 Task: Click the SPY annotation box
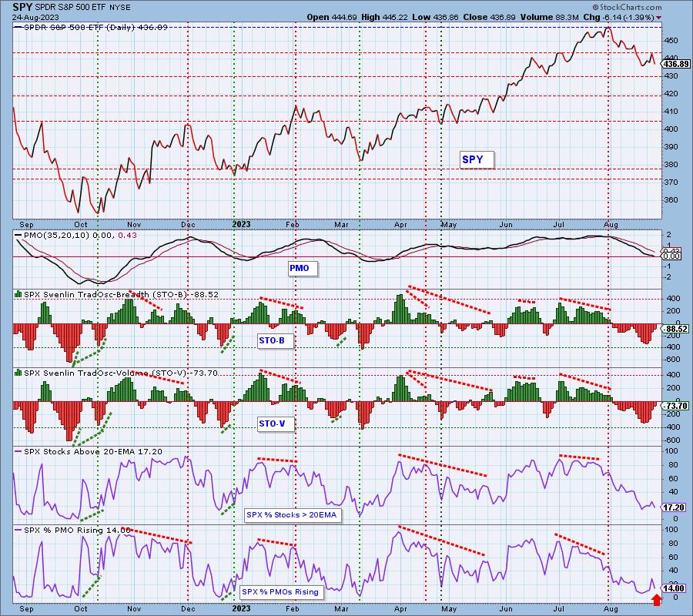pos(477,159)
